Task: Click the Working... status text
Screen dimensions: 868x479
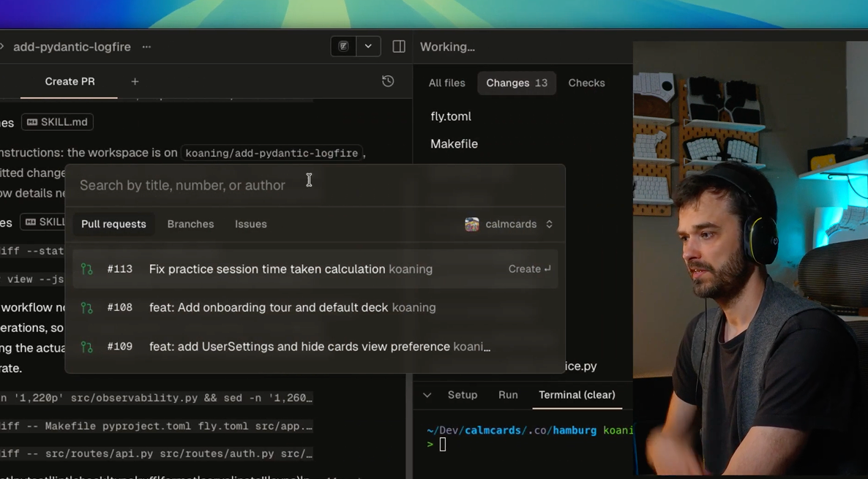Action: [447, 47]
